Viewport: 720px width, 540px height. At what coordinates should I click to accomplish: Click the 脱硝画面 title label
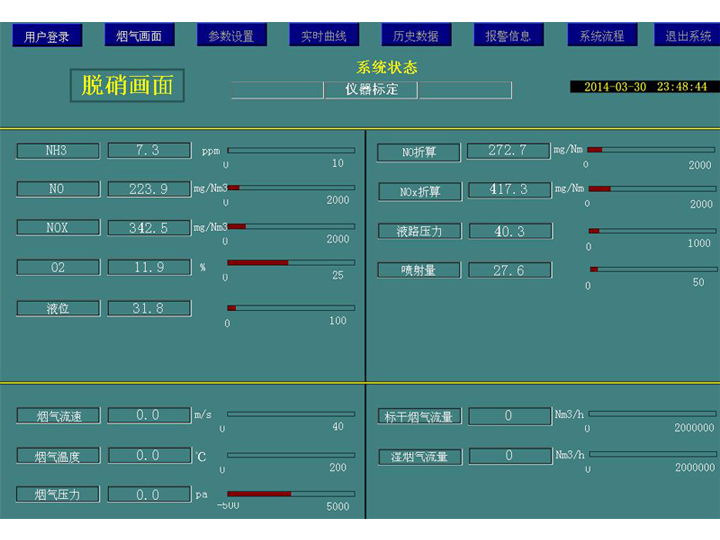127,85
